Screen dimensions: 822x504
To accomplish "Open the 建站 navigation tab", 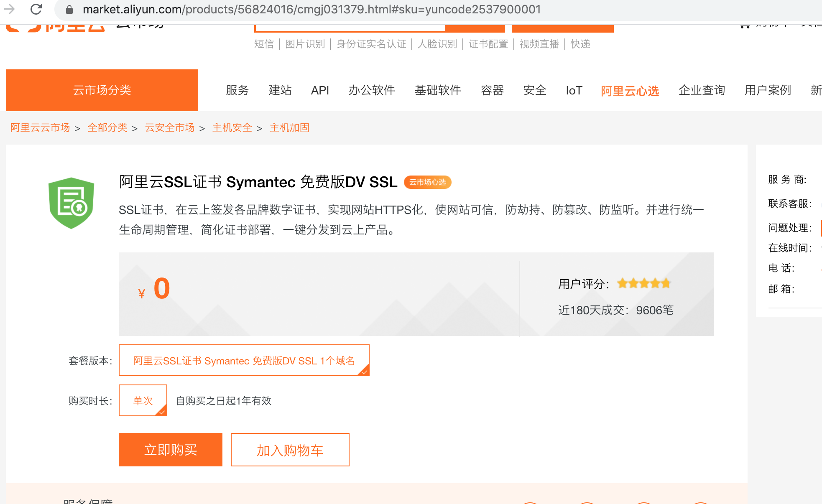I will 280,90.
